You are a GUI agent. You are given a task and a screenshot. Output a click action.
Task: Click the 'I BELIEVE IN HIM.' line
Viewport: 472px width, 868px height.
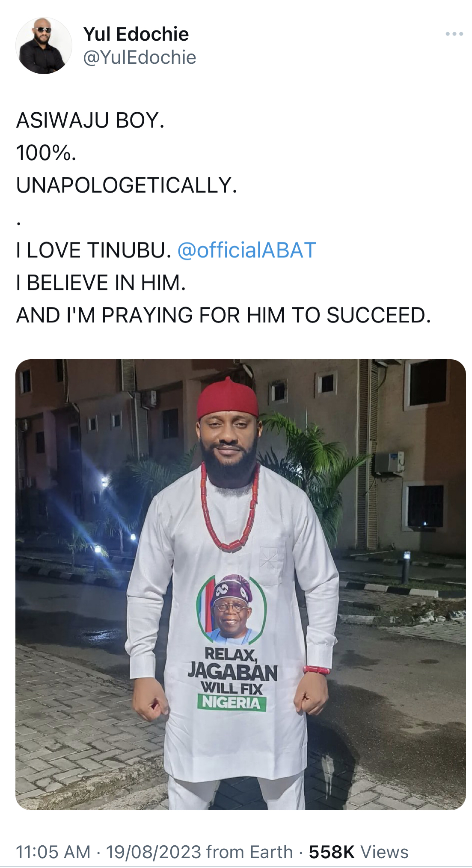[101, 283]
